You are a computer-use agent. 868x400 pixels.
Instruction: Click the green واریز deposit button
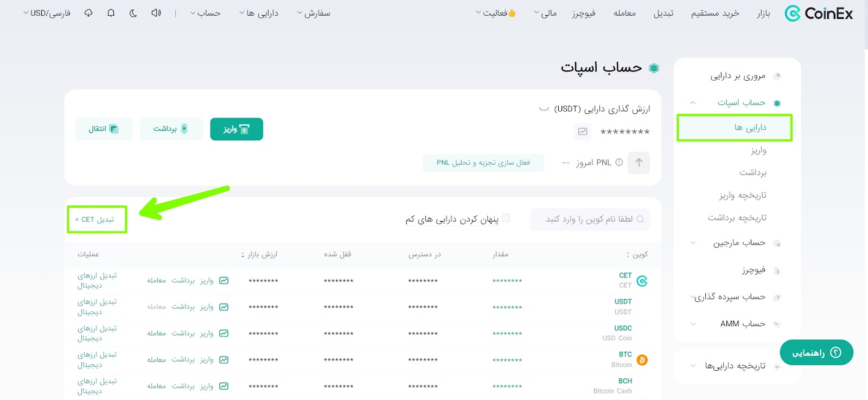[x=237, y=129]
